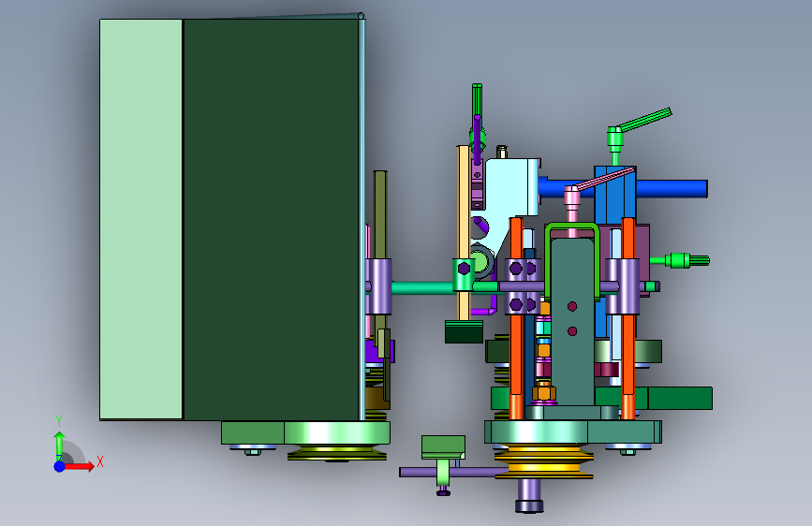Image resolution: width=812 pixels, height=526 pixels.
Task: Select the olive-green pulley under the cabinet
Action: click(337, 453)
